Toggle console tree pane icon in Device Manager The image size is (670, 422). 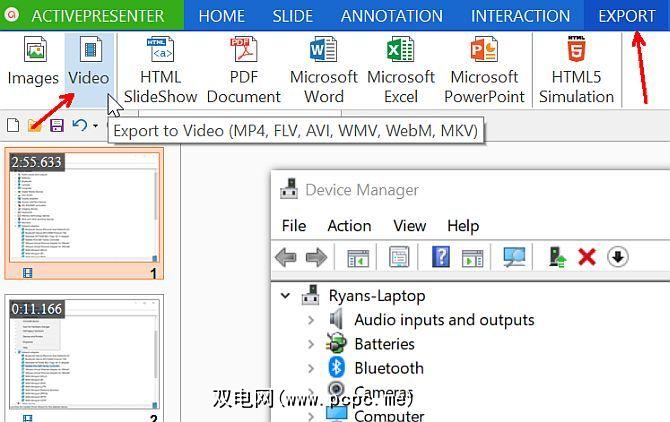click(x=358, y=258)
